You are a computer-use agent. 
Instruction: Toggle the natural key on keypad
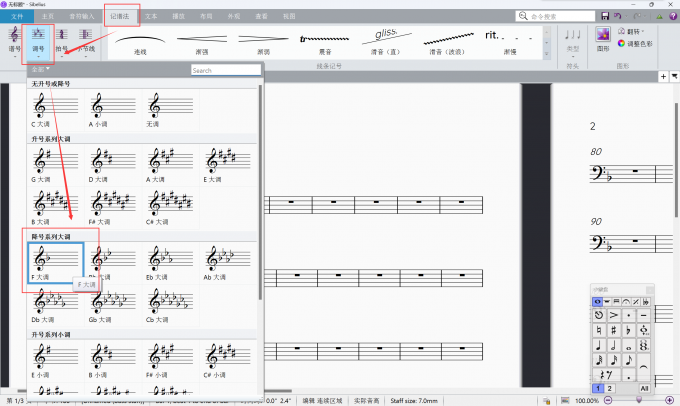click(x=599, y=331)
